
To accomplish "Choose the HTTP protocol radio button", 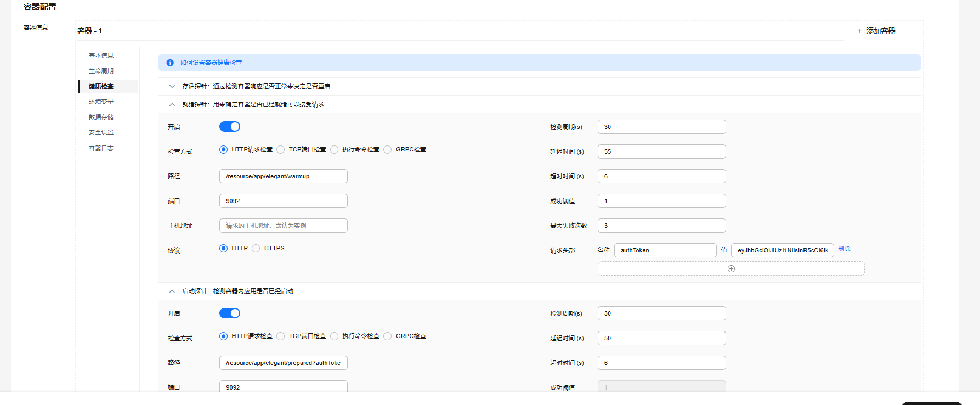I will [x=223, y=249].
